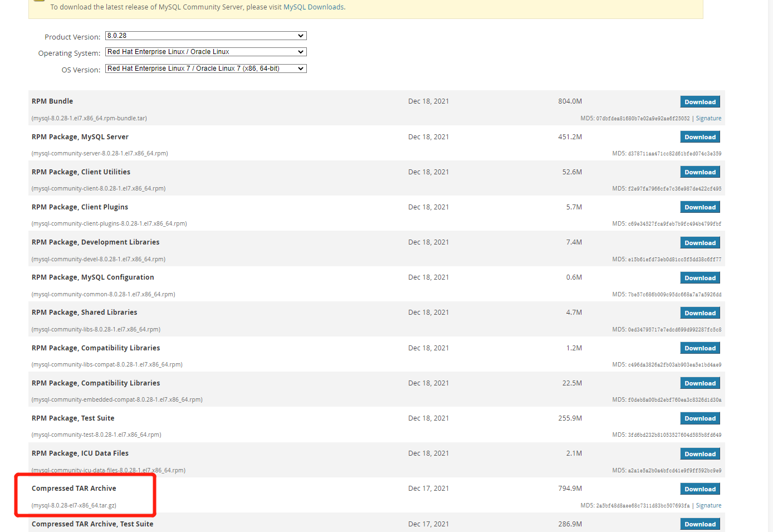Screen dimensions: 773x532
Task: Open the Signature link for RPM Bundle
Action: click(x=708, y=118)
